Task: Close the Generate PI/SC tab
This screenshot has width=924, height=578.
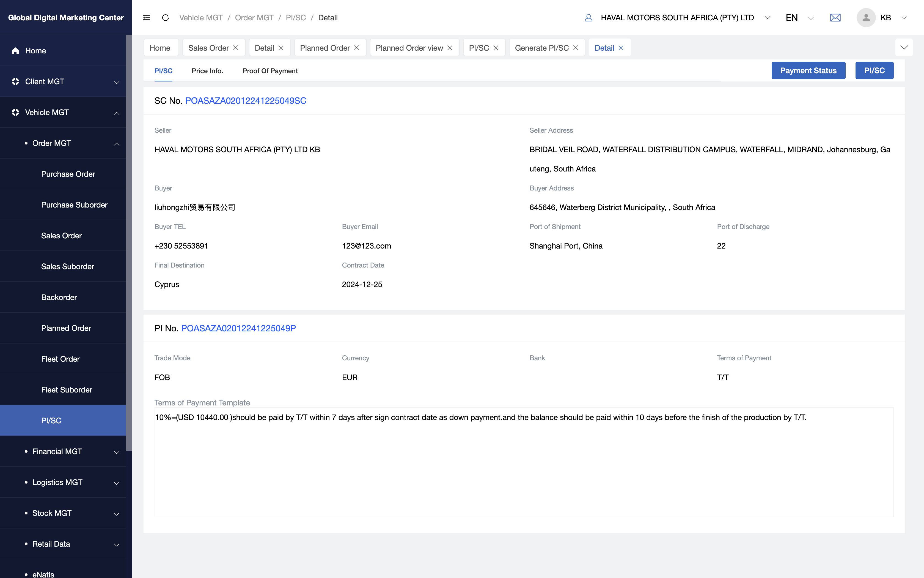Action: pyautogui.click(x=575, y=48)
